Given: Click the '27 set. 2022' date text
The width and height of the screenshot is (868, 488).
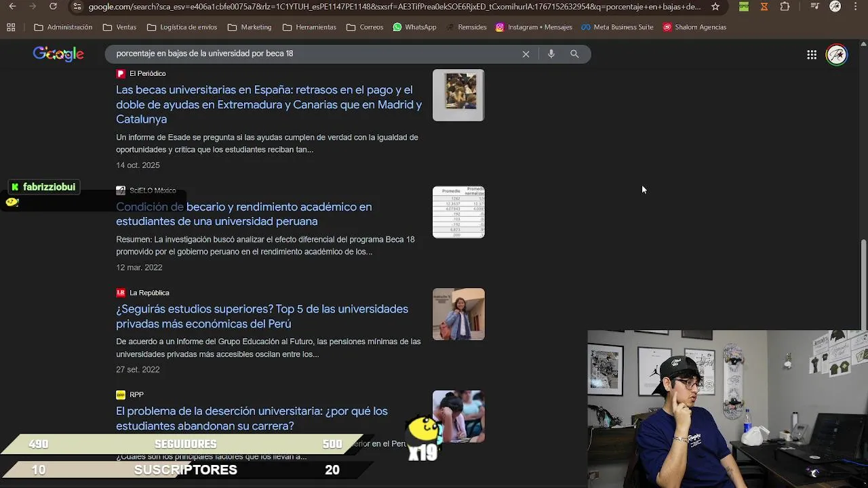Looking at the screenshot, I should [x=138, y=370].
